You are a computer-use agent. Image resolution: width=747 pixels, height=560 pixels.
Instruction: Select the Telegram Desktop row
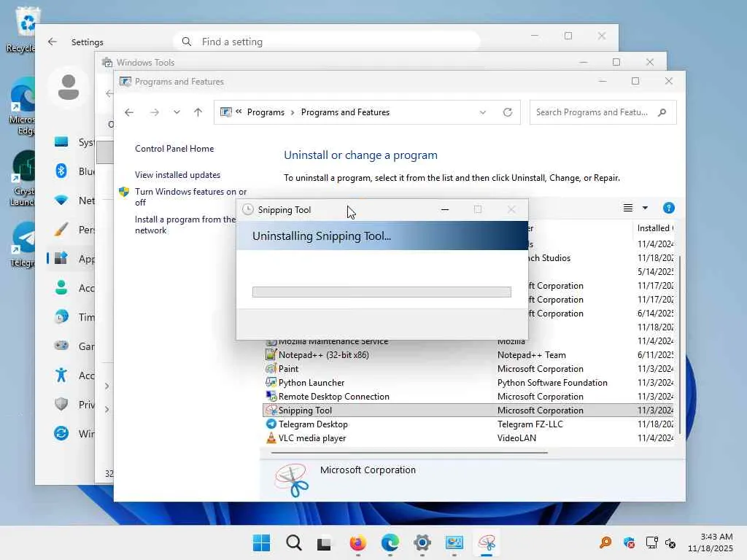pos(468,424)
